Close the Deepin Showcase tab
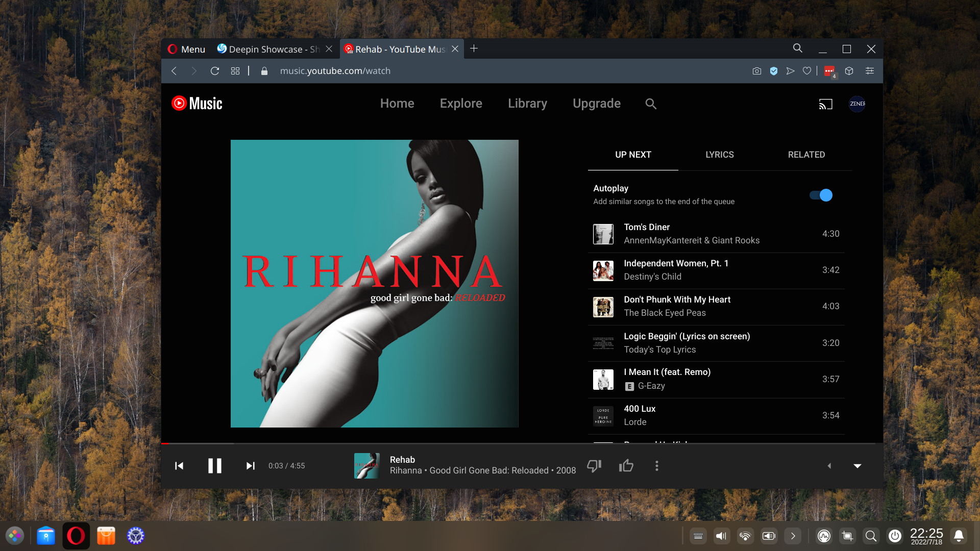Screen dimensions: 980x551 [329, 49]
